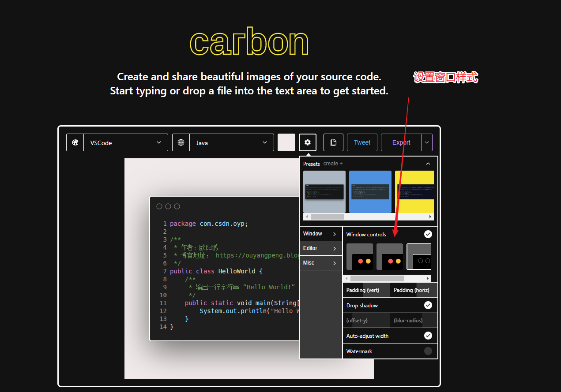Click the theme palette icon

point(75,142)
